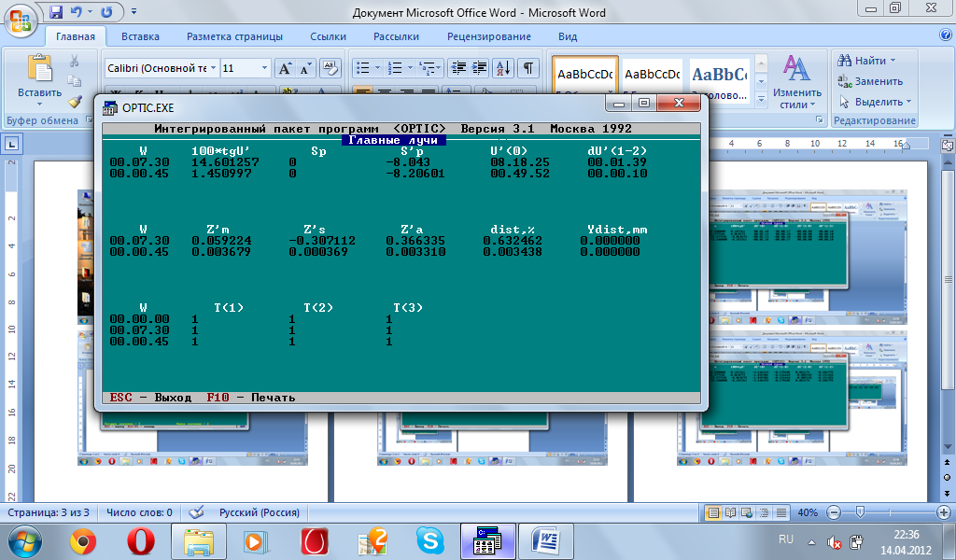Save document from quick access toolbar
This screenshot has width=956, height=560.
point(56,11)
